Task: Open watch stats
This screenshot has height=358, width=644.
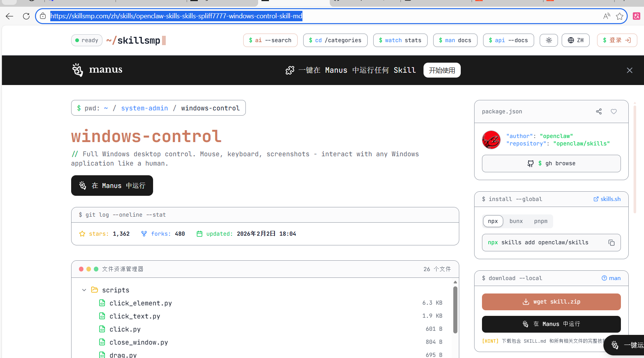Action: click(400, 40)
